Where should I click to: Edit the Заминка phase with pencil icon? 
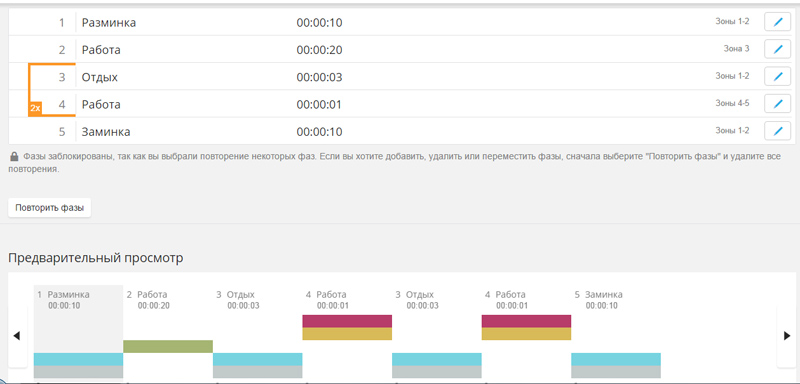point(777,131)
